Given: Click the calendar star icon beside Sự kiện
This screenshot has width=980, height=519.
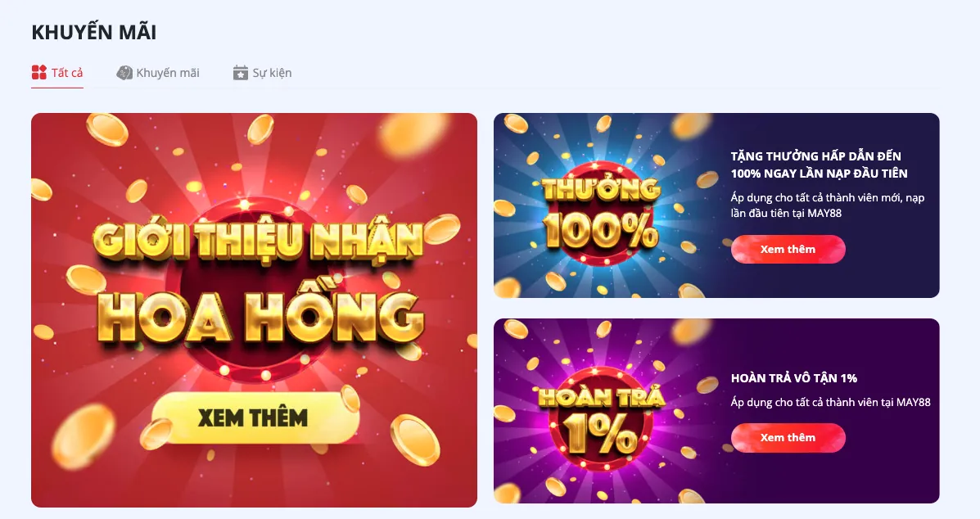Looking at the screenshot, I should coord(241,73).
